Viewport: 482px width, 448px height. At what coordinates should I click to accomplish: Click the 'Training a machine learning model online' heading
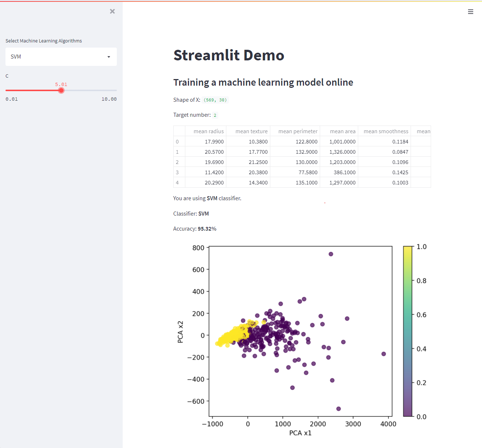click(x=263, y=82)
